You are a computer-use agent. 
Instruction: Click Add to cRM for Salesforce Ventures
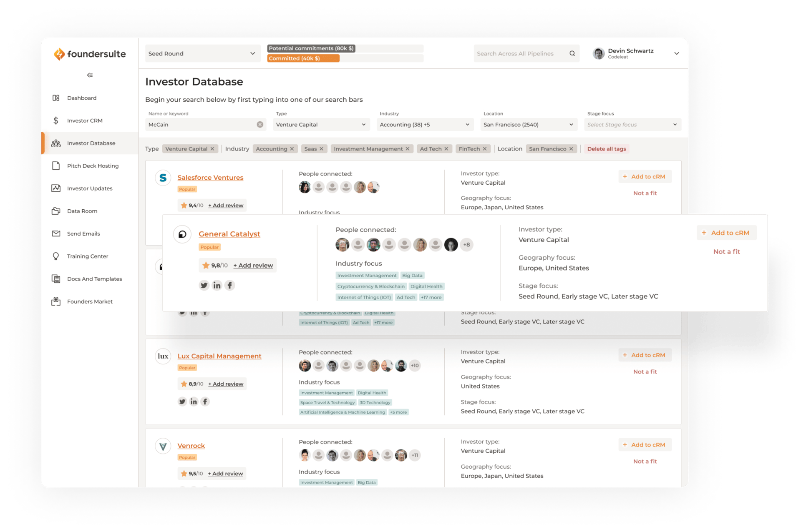[x=645, y=176]
